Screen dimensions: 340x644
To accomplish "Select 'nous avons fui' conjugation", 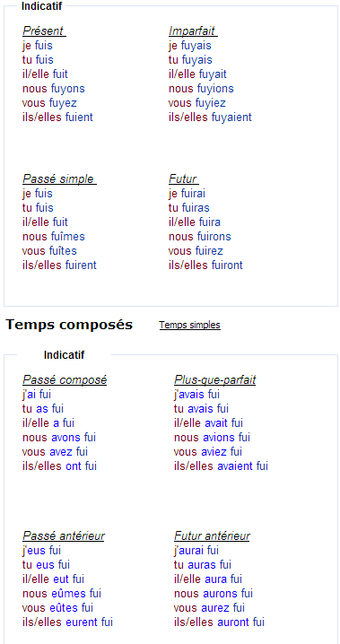I will pyautogui.click(x=59, y=438).
